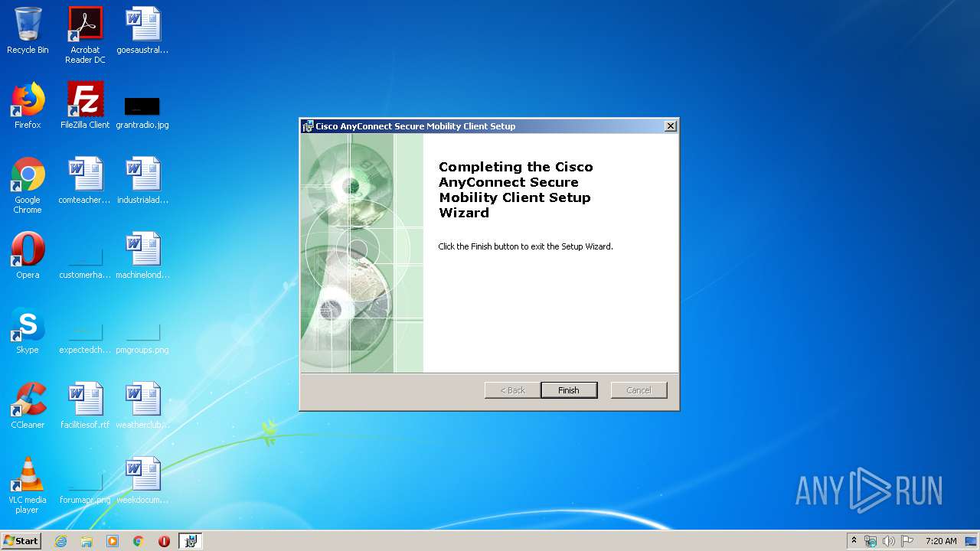Click the greyed-out Back button
This screenshot has width=980, height=551.
click(513, 390)
